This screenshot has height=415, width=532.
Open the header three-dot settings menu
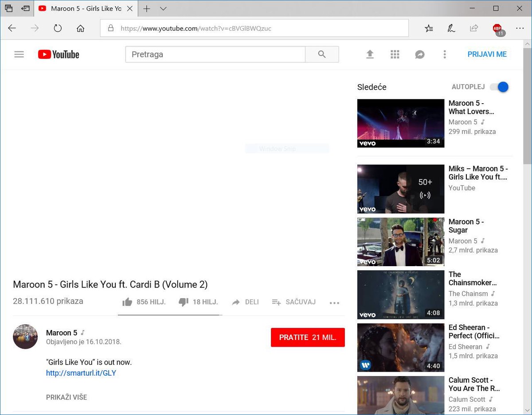click(x=445, y=54)
